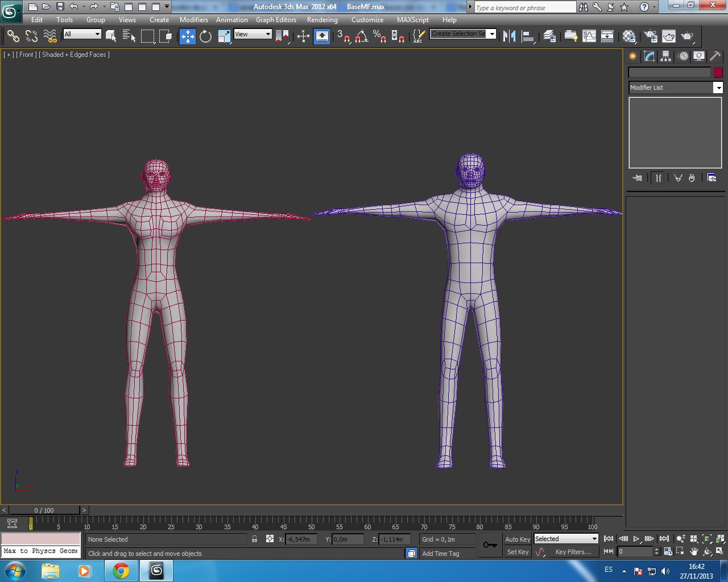The width and height of the screenshot is (728, 582).
Task: Open the View reference coordinate dropdown
Action: tap(253, 34)
